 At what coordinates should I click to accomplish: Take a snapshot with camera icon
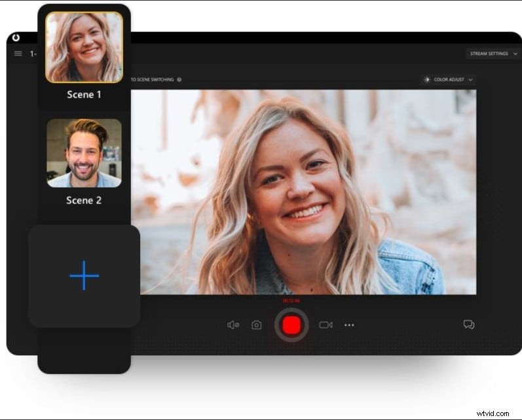tap(256, 324)
